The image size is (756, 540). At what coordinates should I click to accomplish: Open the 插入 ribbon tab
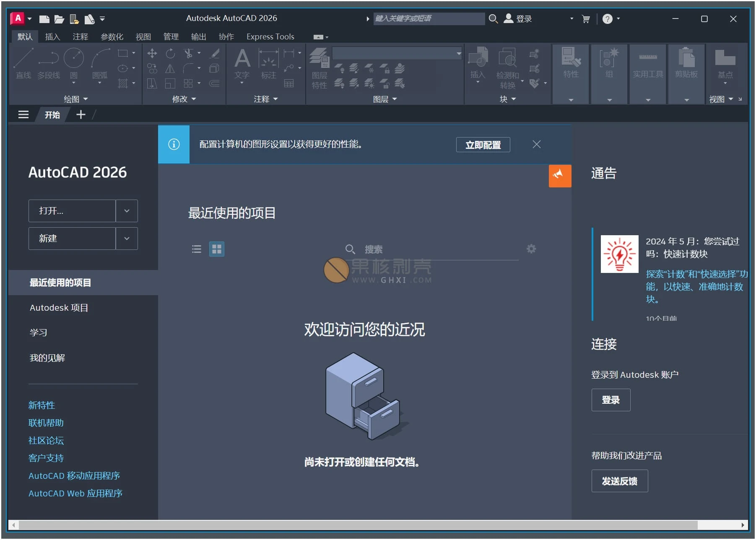click(x=52, y=37)
